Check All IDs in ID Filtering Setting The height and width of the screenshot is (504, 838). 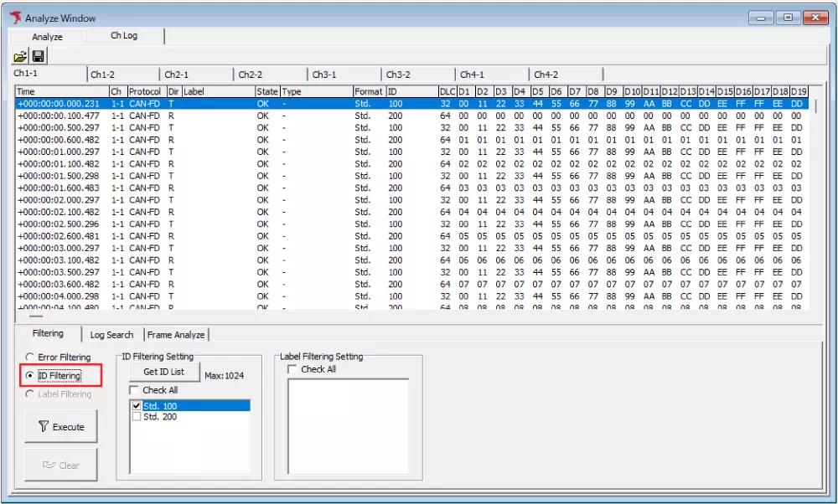coord(133,389)
